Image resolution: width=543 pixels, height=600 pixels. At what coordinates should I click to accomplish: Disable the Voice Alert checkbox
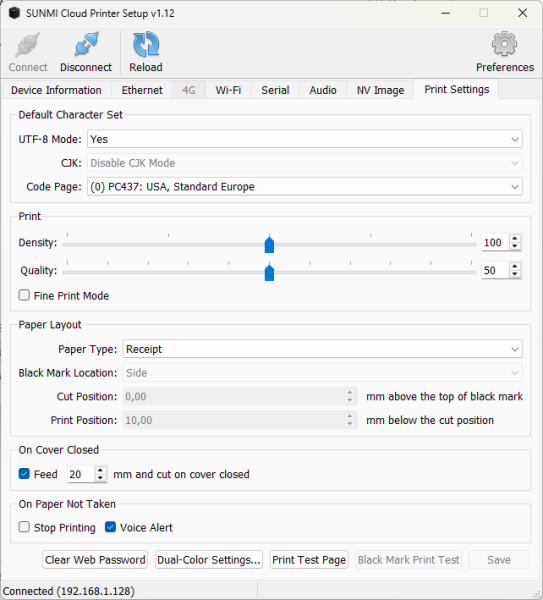tap(110, 527)
